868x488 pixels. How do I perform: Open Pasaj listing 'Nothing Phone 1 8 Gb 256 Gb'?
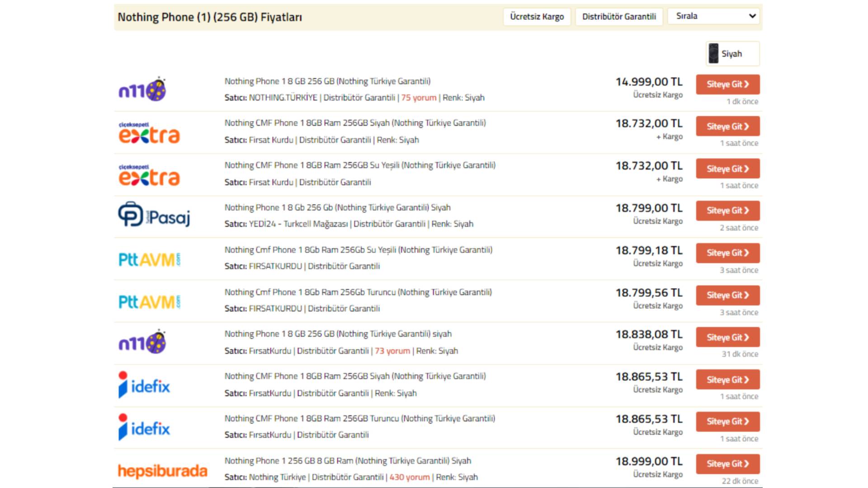pyautogui.click(x=338, y=207)
